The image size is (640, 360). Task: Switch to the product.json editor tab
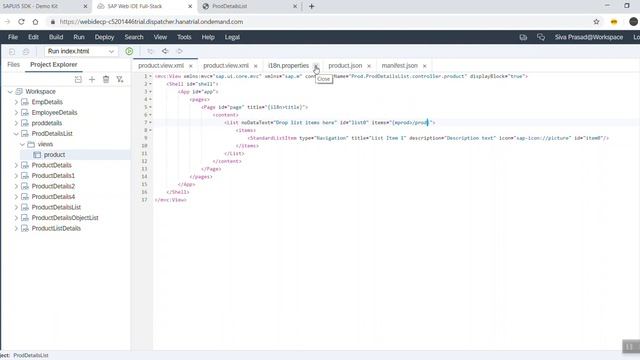(345, 66)
